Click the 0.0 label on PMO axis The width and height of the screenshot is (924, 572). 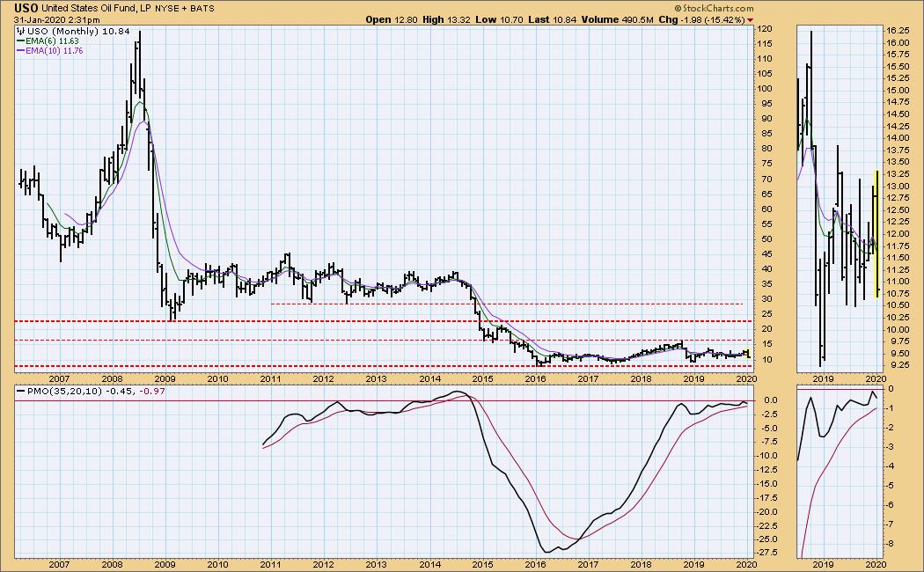click(x=771, y=400)
